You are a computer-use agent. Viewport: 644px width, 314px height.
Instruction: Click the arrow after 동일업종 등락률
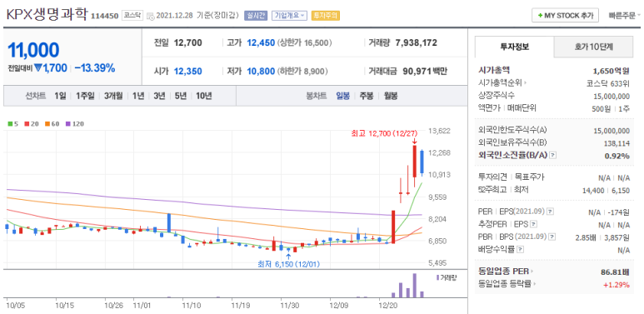click(x=536, y=284)
